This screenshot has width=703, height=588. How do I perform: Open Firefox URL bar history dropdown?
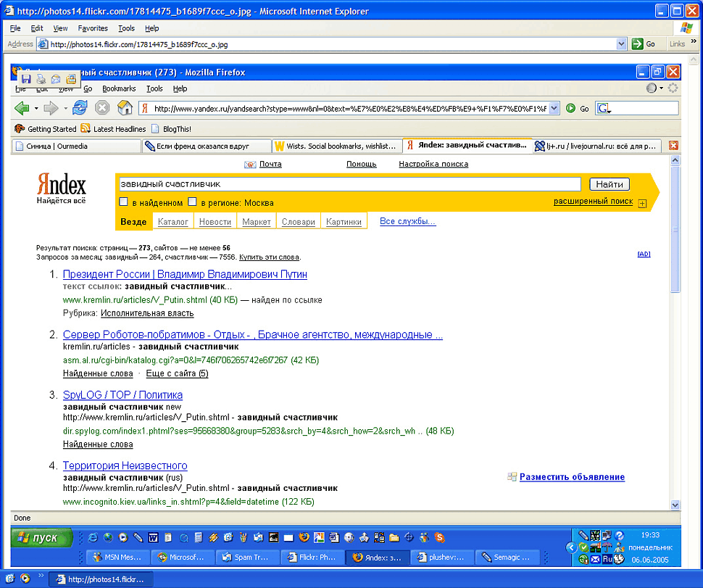(554, 108)
